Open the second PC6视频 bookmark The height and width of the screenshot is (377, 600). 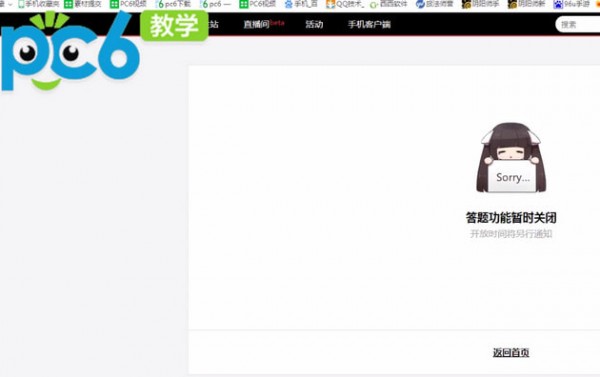pyautogui.click(x=258, y=4)
